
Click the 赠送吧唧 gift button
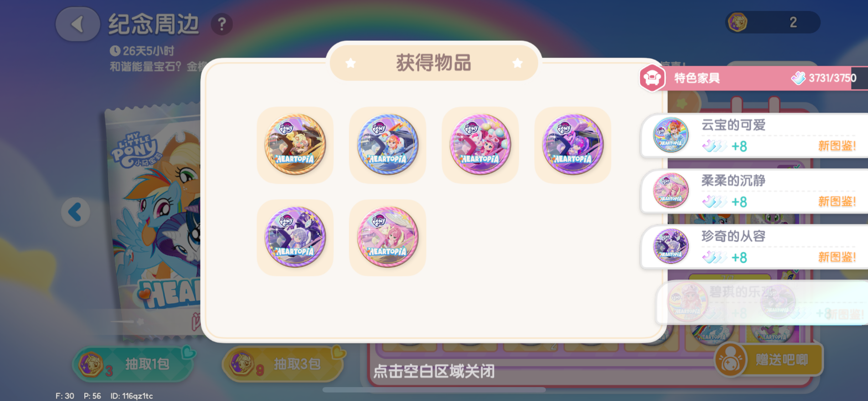pyautogui.click(x=769, y=360)
